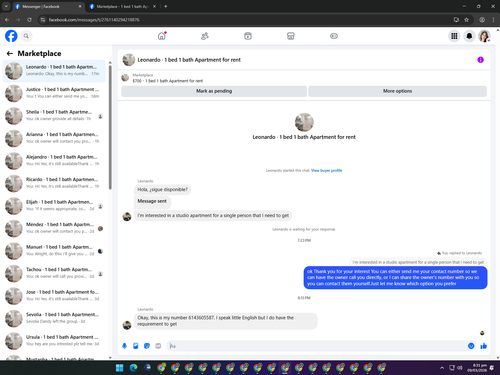
Task: Open the notifications bell
Action: pos(469,36)
